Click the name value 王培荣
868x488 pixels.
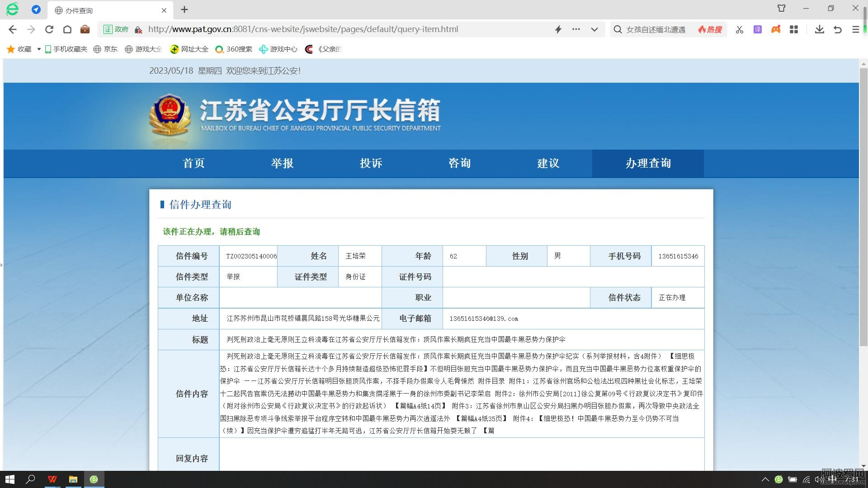tap(355, 256)
